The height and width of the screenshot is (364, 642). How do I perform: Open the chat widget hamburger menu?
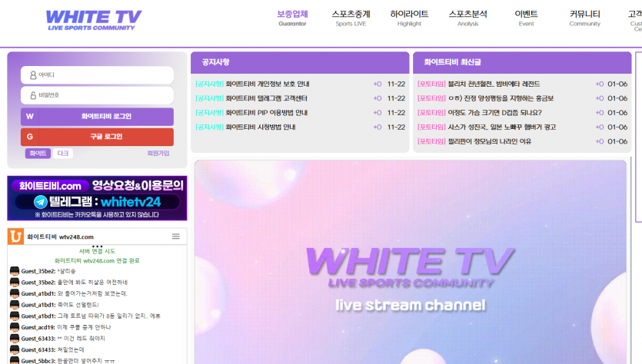click(175, 237)
